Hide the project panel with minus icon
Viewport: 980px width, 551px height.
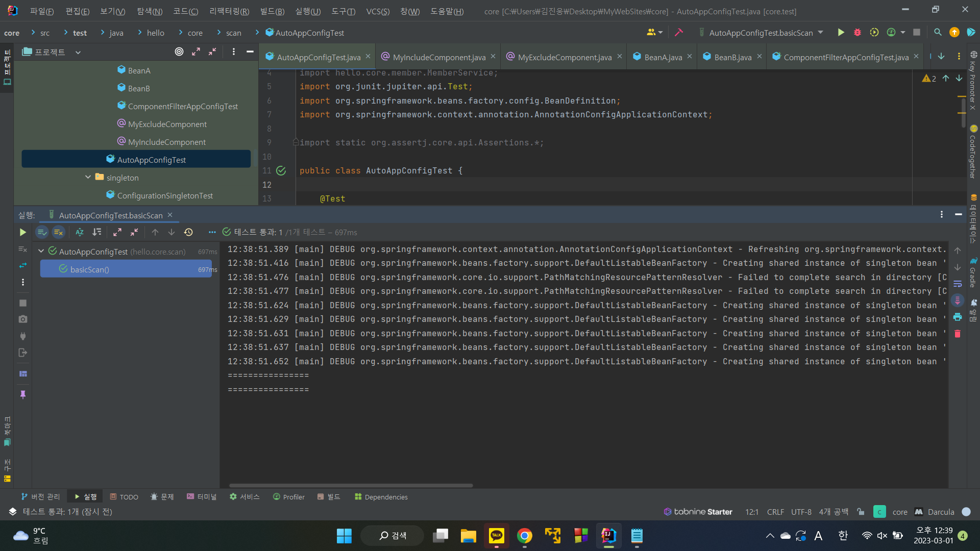250,52
